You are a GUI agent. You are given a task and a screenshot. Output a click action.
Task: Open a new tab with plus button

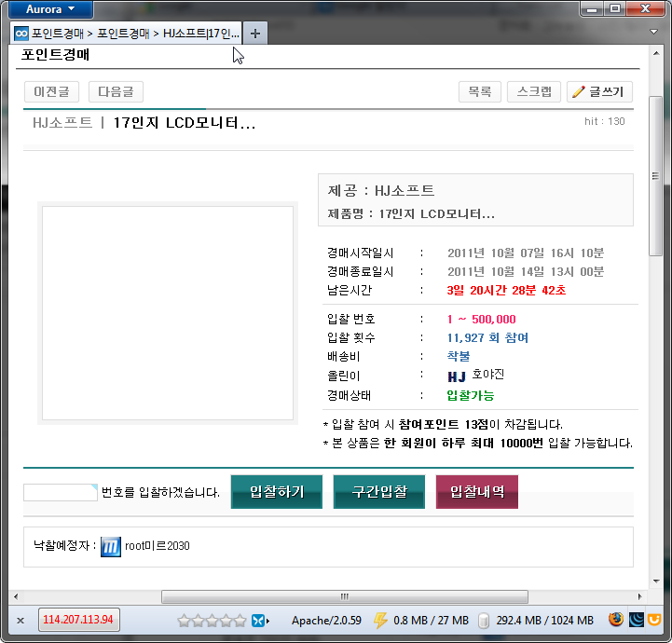[x=255, y=34]
